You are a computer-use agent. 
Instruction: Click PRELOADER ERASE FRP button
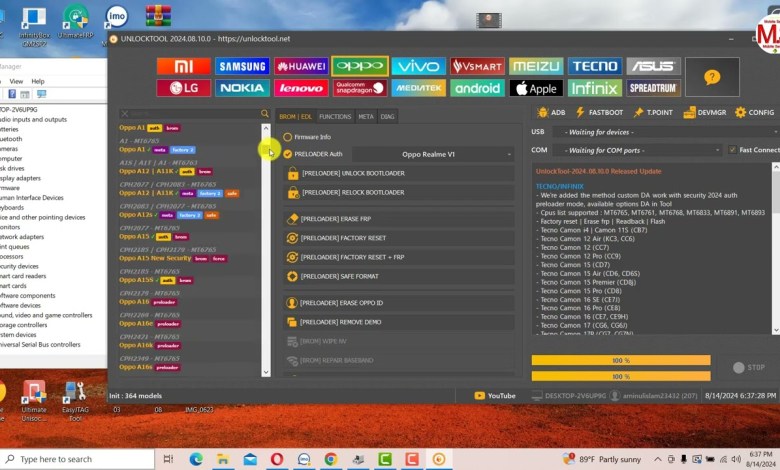pyautogui.click(x=399, y=219)
